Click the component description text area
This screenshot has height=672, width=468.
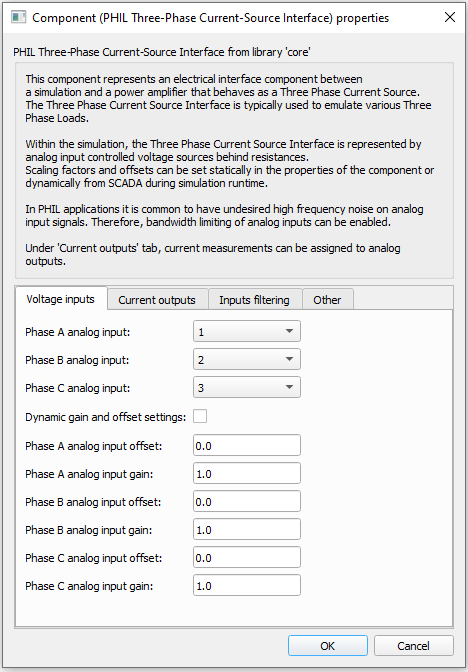[234, 171]
